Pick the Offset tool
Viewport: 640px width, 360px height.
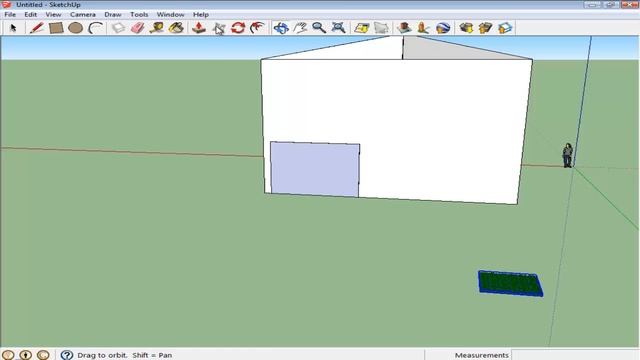(257, 28)
